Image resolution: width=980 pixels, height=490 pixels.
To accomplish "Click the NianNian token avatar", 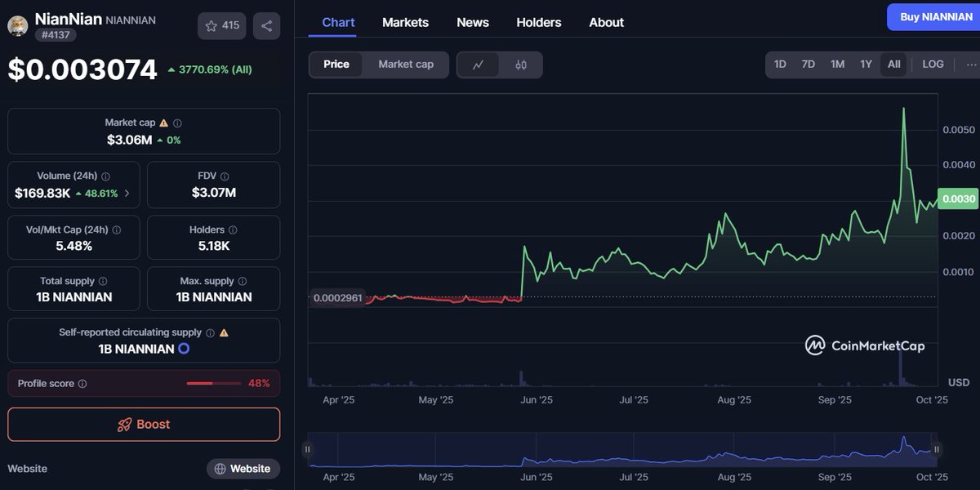I will (18, 25).
